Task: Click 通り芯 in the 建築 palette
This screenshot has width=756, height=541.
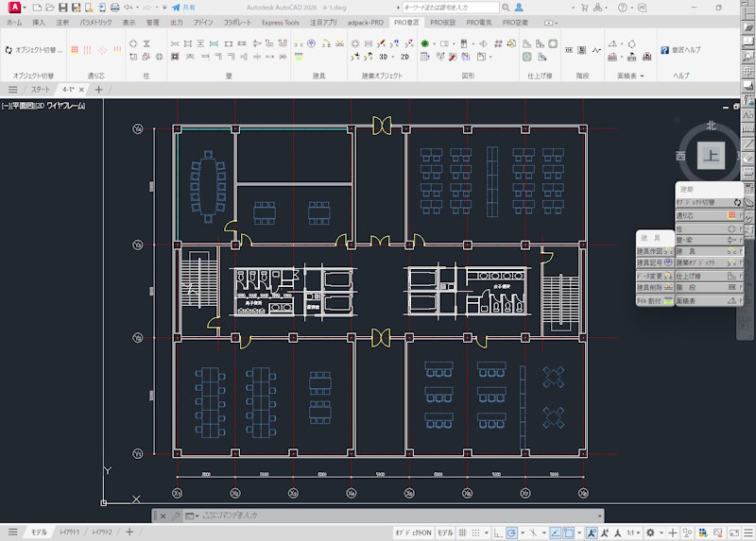Action: coord(709,215)
